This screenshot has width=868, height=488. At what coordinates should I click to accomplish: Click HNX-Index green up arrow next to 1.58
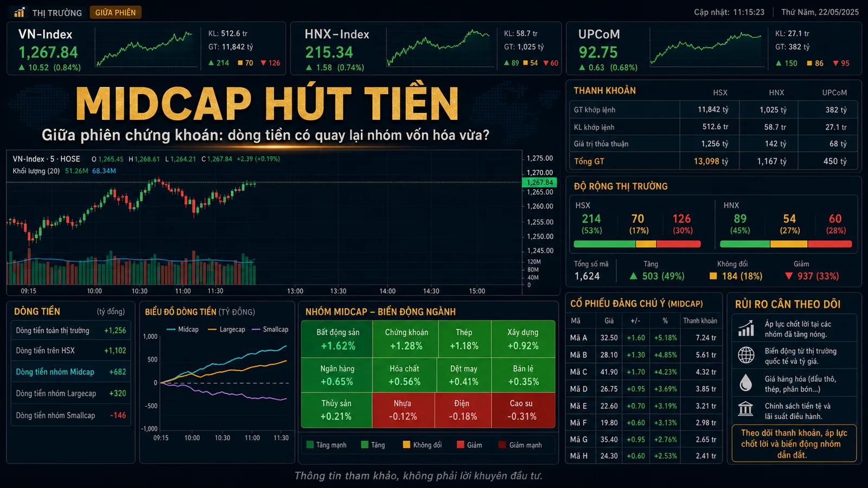[x=309, y=68]
